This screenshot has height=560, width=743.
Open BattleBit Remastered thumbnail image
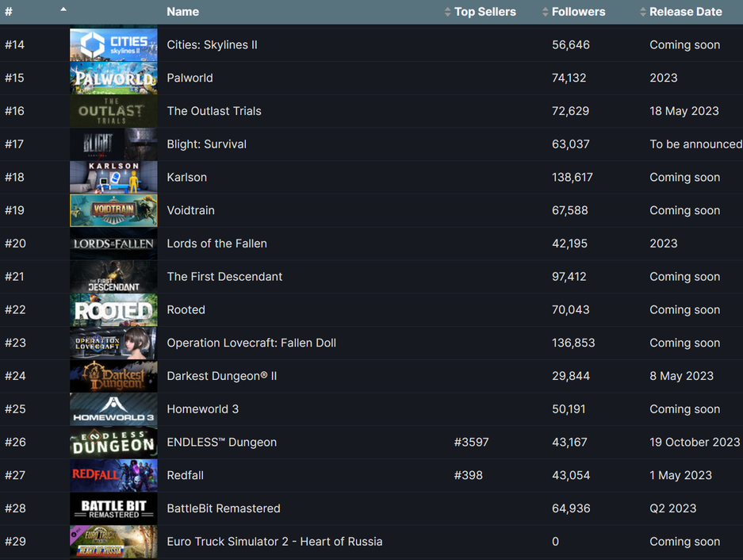[x=113, y=508]
